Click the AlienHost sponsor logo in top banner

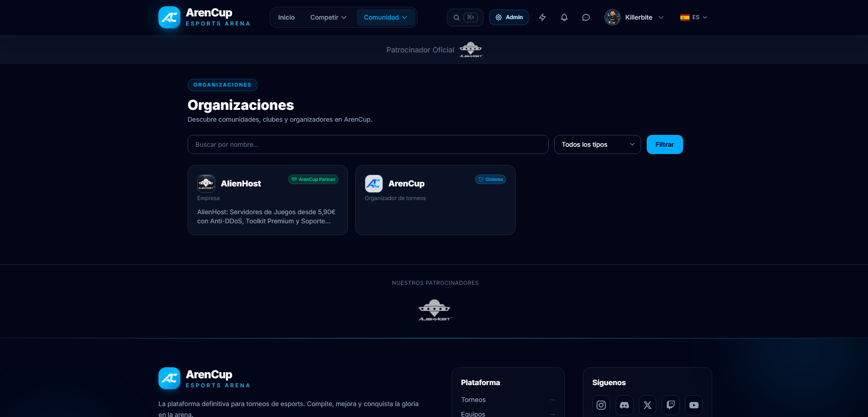(471, 50)
